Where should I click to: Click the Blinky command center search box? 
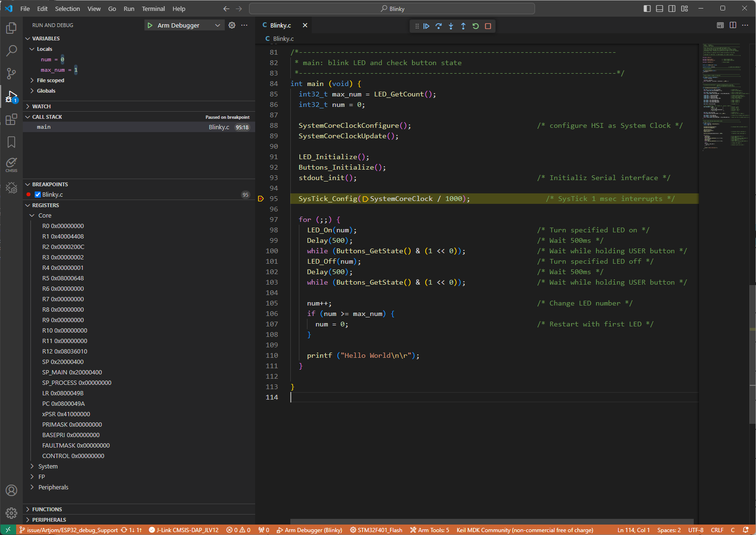392,9
